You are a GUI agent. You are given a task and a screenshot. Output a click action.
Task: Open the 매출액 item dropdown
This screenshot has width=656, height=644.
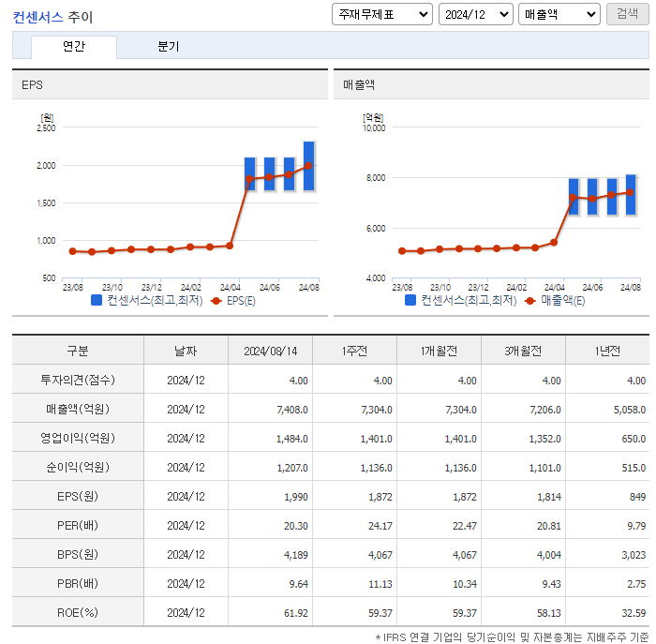559,15
